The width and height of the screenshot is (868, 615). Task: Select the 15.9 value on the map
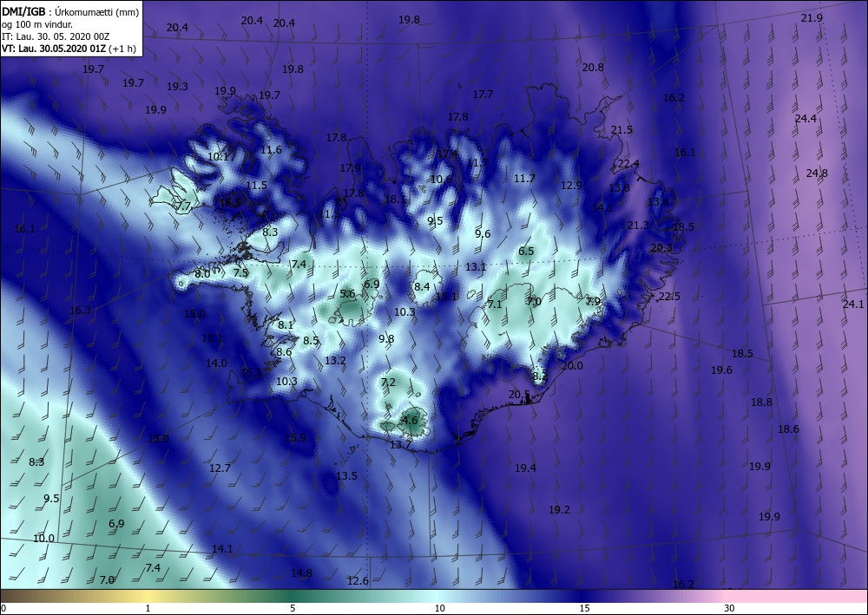[x=296, y=438]
